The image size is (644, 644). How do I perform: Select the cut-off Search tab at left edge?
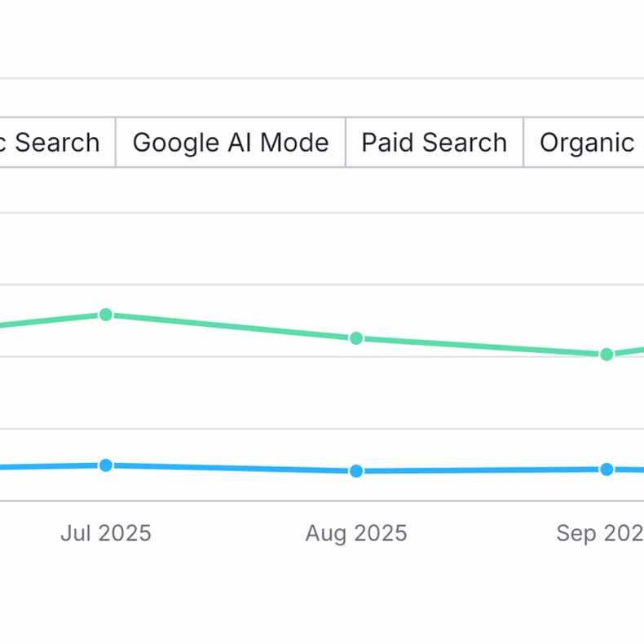[x=54, y=143]
